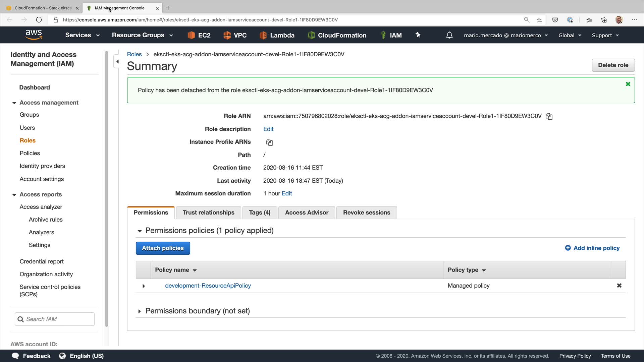Detach development-ResourceApiPolicy with X icon

[619, 286]
